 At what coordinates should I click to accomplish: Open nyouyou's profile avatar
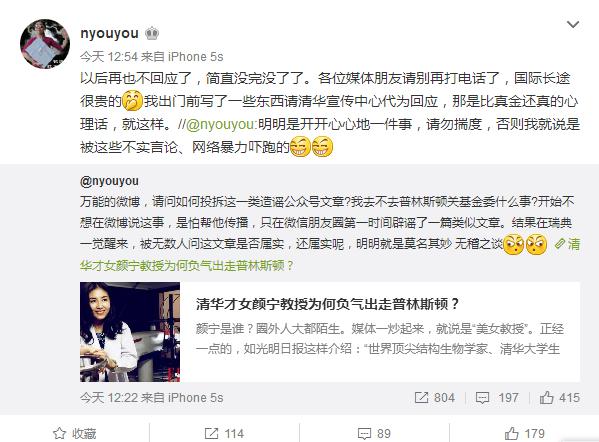45,44
